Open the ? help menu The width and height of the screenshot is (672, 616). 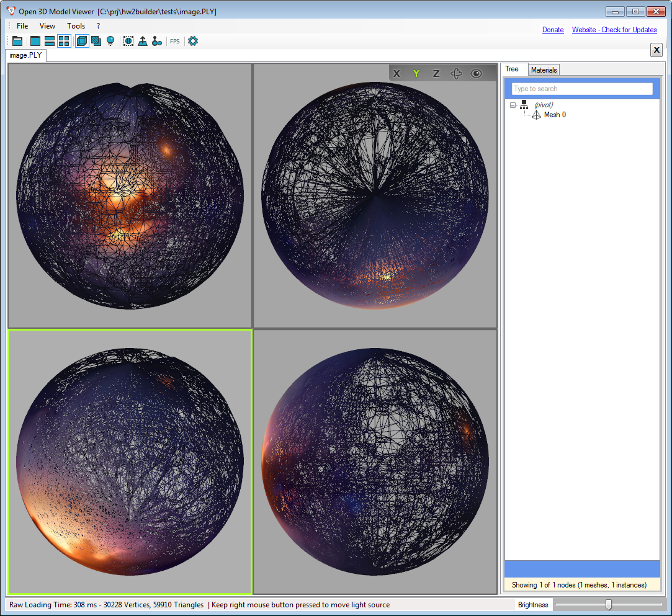pos(98,25)
